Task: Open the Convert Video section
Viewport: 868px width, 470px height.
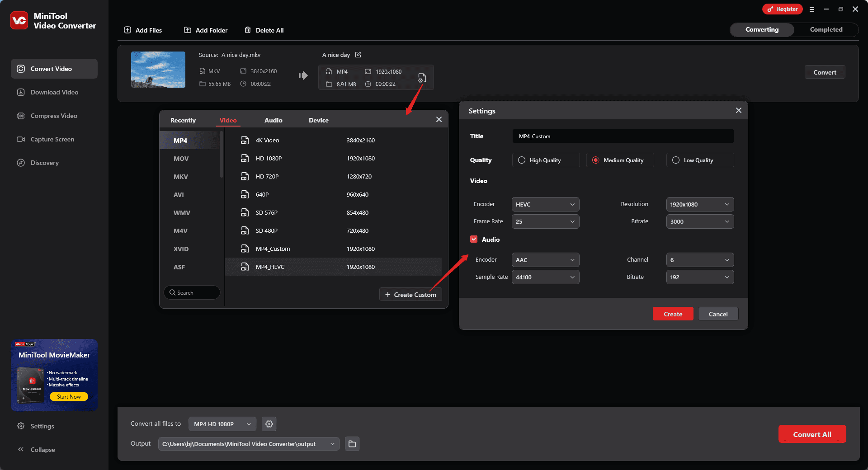Action: pos(54,69)
